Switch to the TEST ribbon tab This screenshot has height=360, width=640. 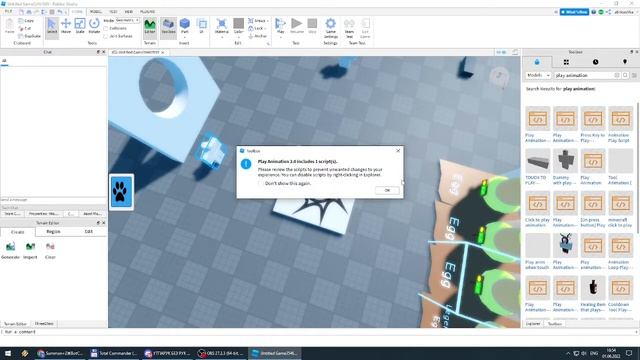[x=113, y=11]
